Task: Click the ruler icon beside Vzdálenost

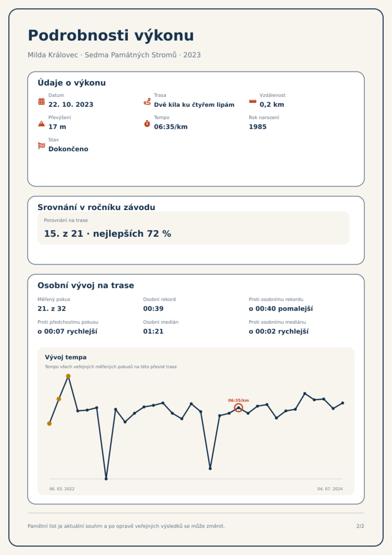Action: [253, 101]
